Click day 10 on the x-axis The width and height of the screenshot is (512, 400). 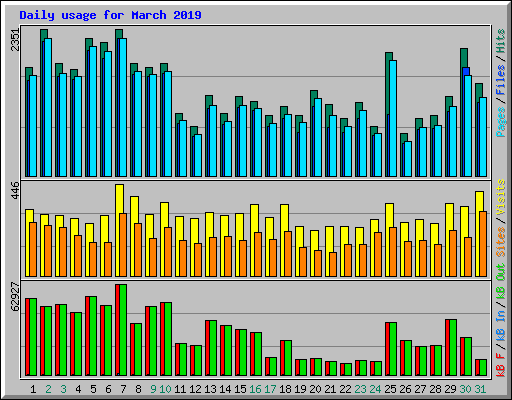166,389
